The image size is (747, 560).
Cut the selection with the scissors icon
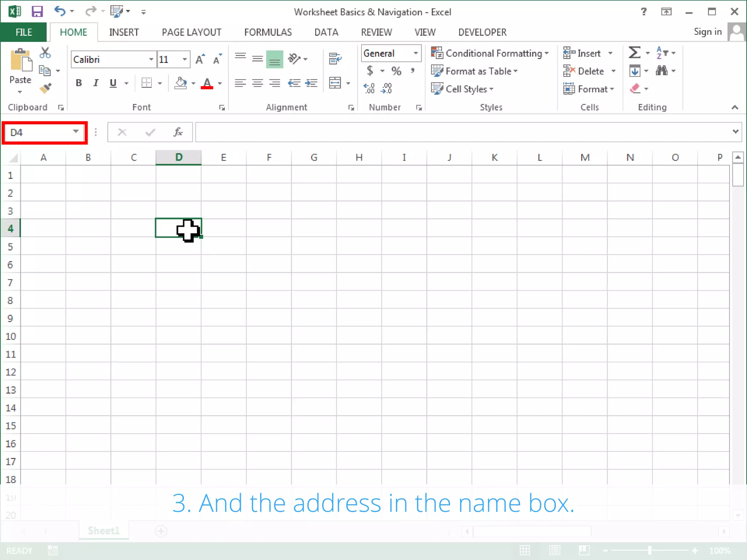click(45, 53)
